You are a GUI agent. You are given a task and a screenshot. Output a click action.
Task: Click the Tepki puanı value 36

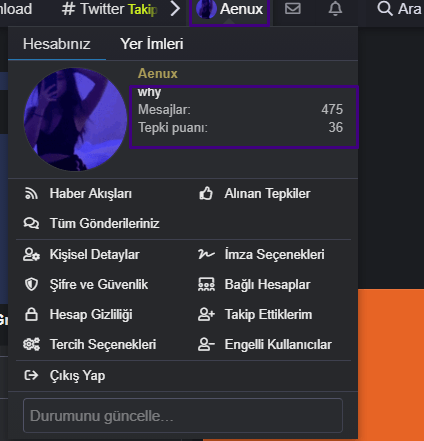pyautogui.click(x=336, y=127)
